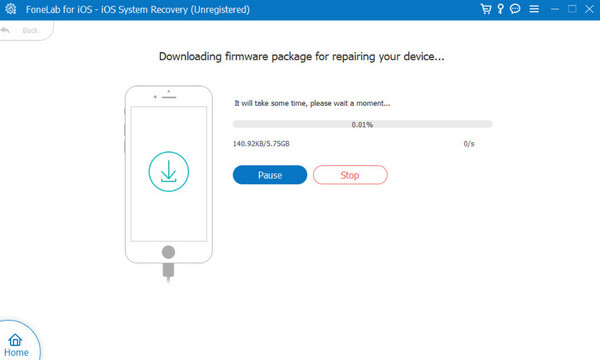Click 'It will take some time' message

312,103
